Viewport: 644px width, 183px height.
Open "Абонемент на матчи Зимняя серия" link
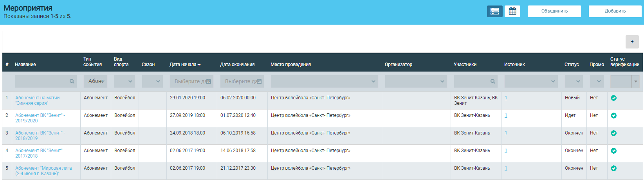pos(38,100)
